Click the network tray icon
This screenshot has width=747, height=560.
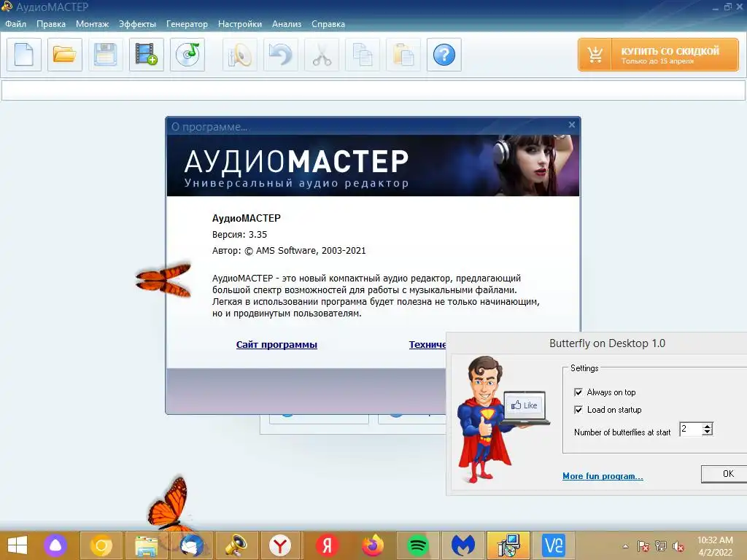[661, 546]
